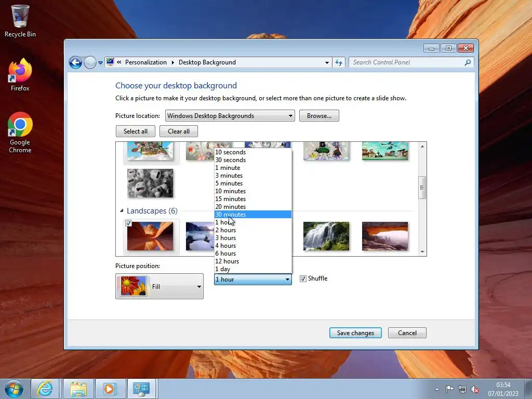Choose 30 seconds interval
532x399 pixels.
[253, 160]
